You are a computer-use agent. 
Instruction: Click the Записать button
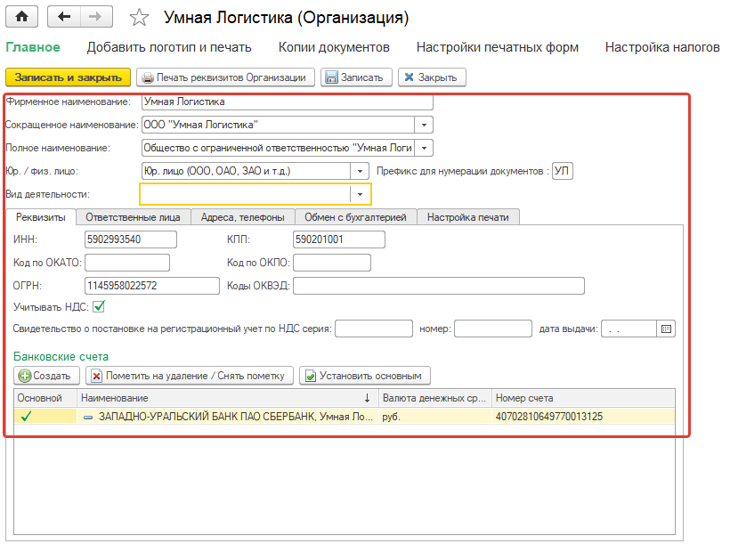click(x=356, y=77)
